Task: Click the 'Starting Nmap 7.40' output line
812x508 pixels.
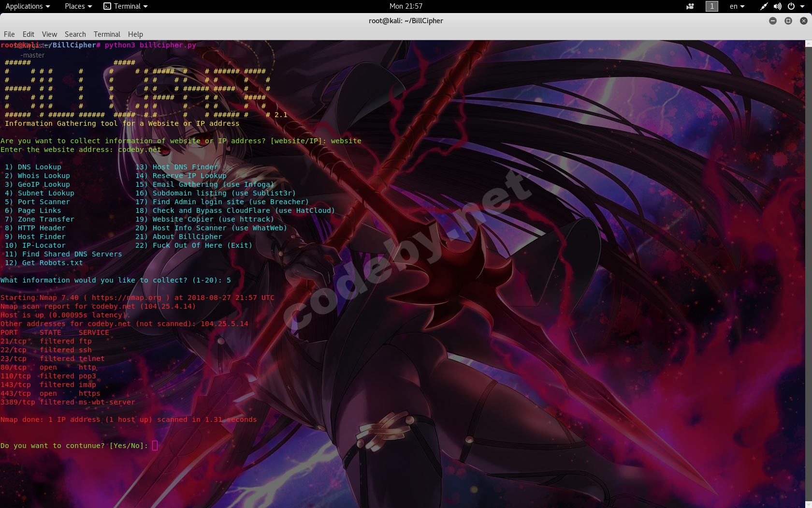Action: tap(137, 298)
